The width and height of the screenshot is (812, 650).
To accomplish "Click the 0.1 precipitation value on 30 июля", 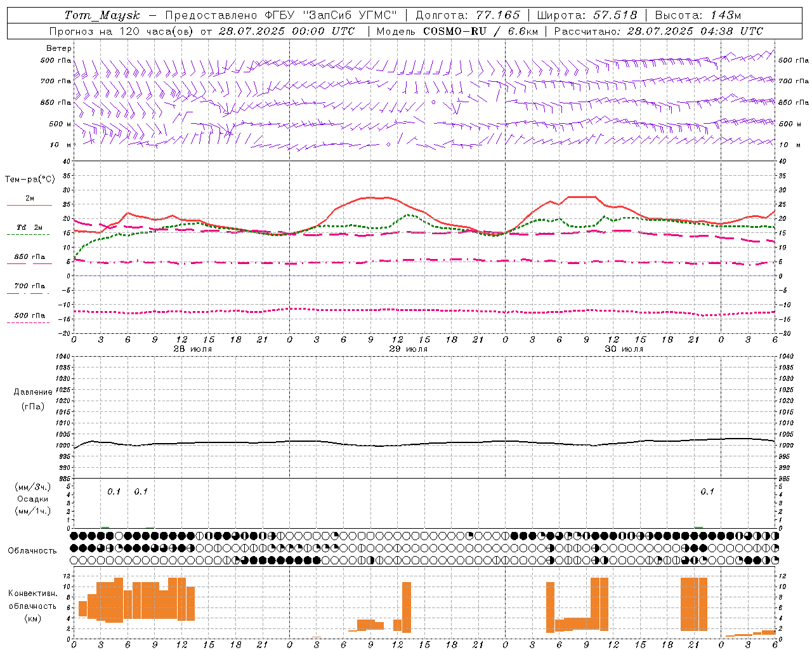I will coord(707,492).
